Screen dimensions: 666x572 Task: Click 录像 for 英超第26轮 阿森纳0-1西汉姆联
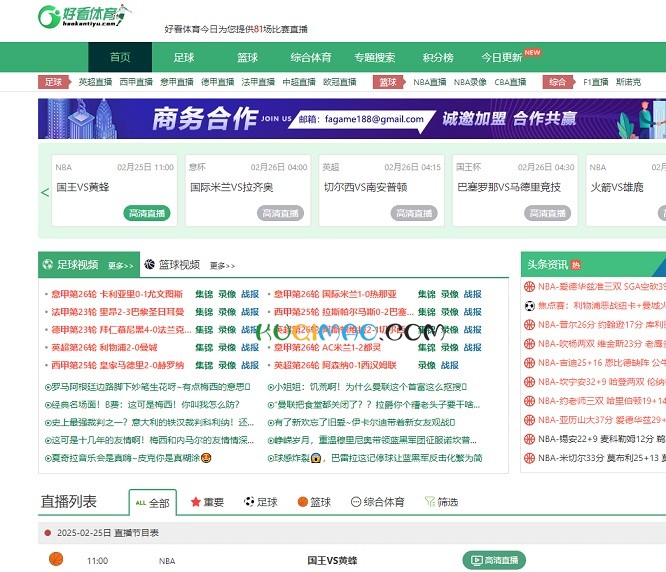(426, 365)
